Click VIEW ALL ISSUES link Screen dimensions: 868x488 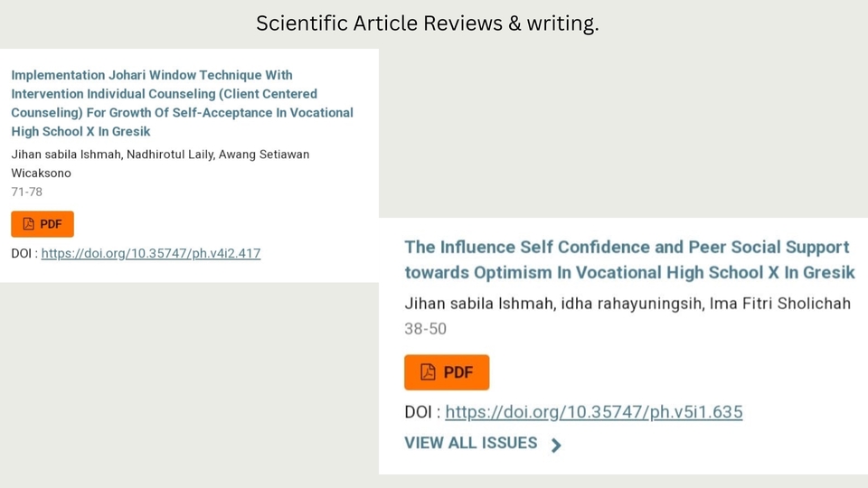tap(470, 443)
